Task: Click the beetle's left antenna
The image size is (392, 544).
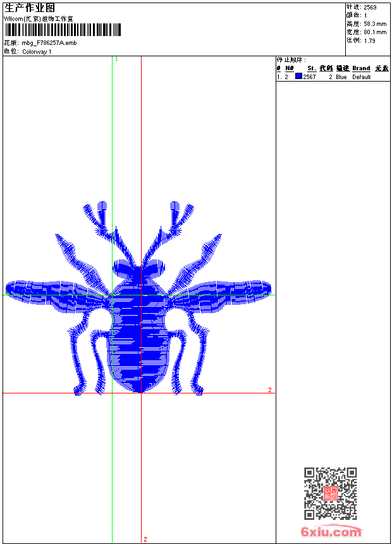Action: pyautogui.click(x=104, y=225)
